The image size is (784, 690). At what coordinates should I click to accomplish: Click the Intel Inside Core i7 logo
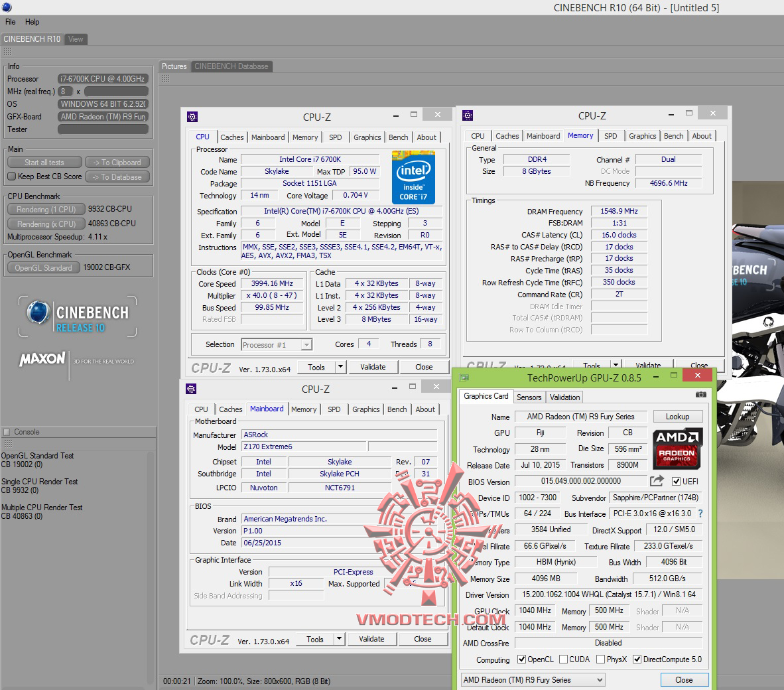pyautogui.click(x=413, y=178)
